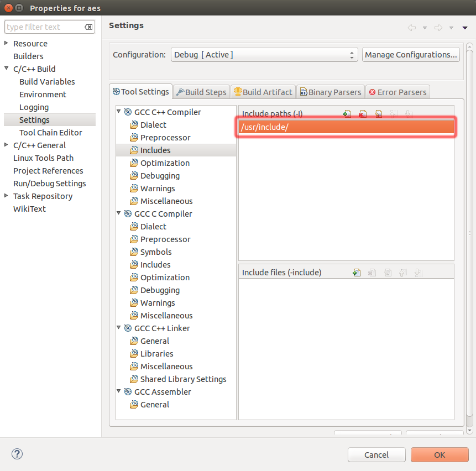Open the help question mark
476x471 pixels.
(x=17, y=454)
